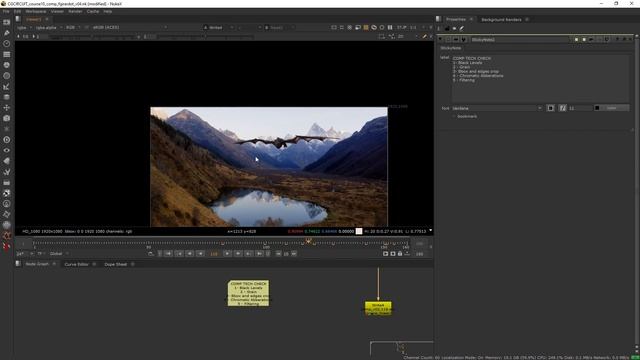Open the Background Renders tab
The width and height of the screenshot is (640, 360).
pos(501,20)
